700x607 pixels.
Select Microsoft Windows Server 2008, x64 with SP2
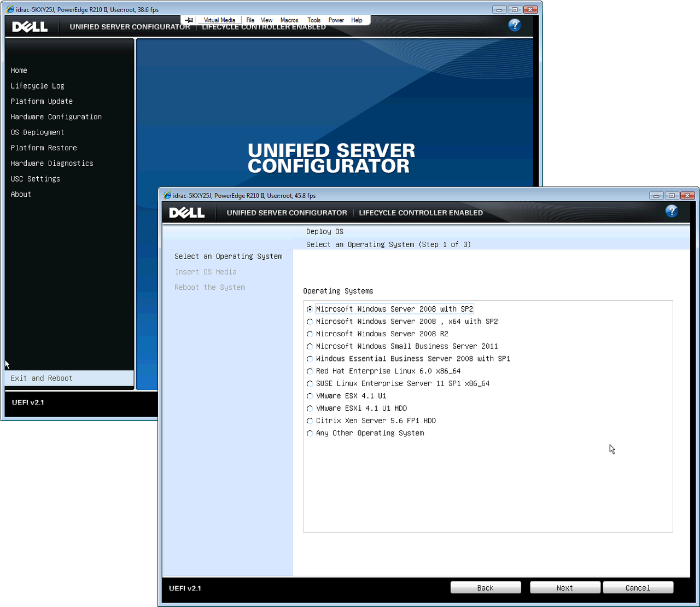tap(402, 322)
